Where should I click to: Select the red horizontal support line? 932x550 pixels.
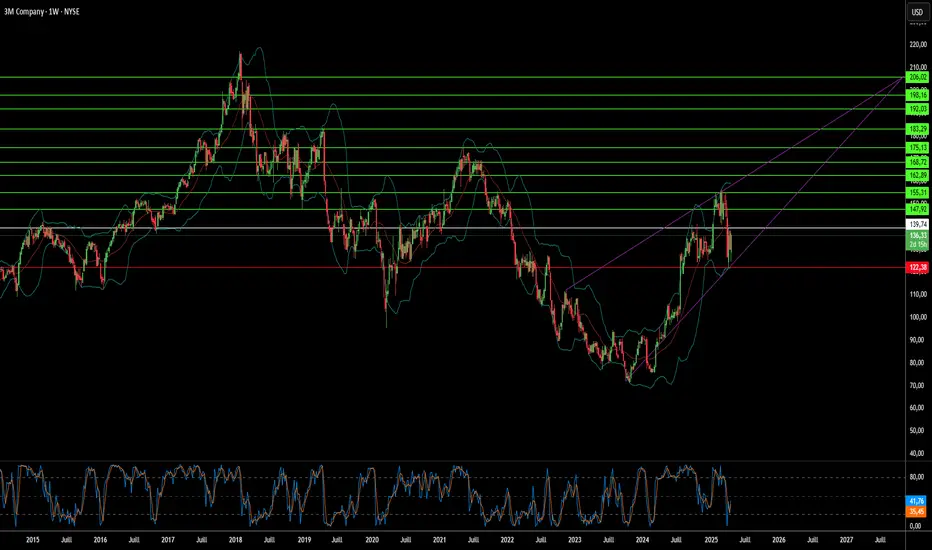click(452, 268)
